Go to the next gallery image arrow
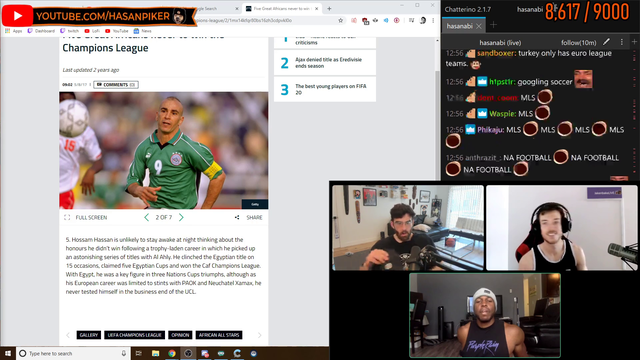Image resolution: width=640 pixels, height=360 pixels. [181, 218]
